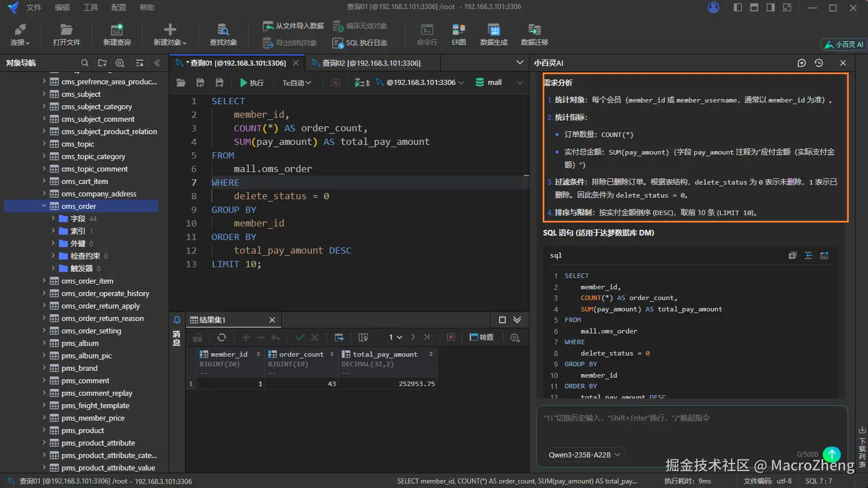This screenshot has height=488, width=868.
Task: Open the 编辑 menu
Action: coord(62,7)
